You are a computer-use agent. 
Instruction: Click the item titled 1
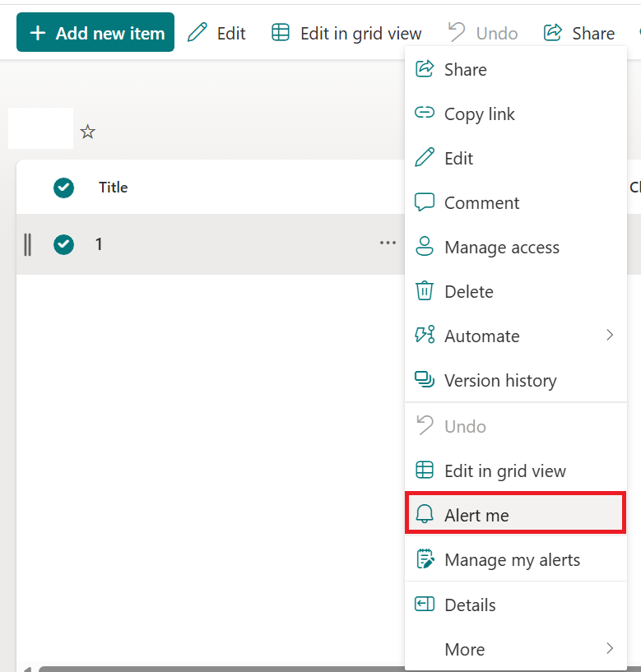click(x=99, y=244)
